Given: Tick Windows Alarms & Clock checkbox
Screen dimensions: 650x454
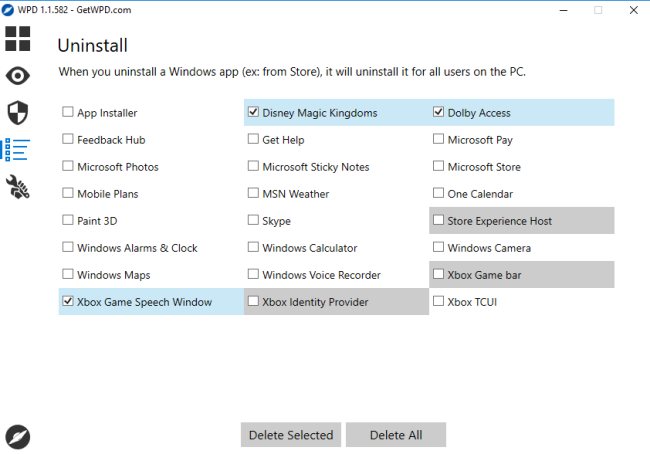Looking at the screenshot, I should 68,247.
